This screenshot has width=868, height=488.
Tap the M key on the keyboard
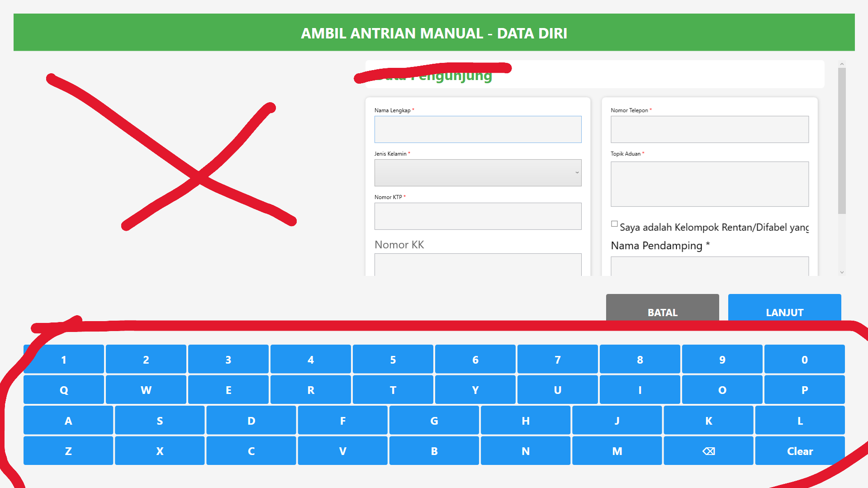(x=617, y=451)
